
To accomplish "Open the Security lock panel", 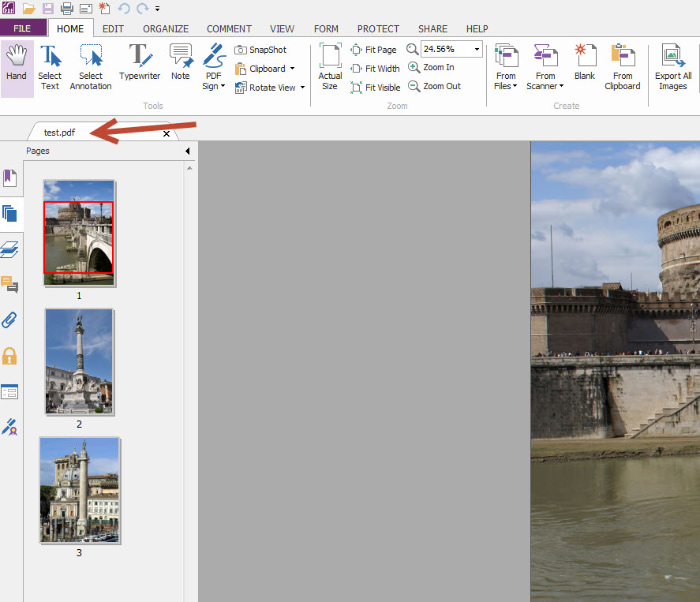I will [9, 356].
